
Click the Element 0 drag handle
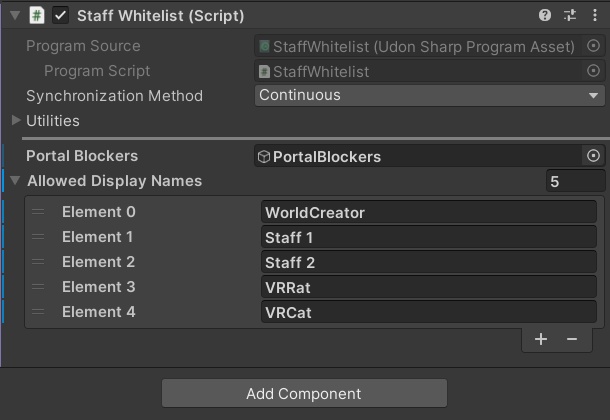click(x=38, y=212)
